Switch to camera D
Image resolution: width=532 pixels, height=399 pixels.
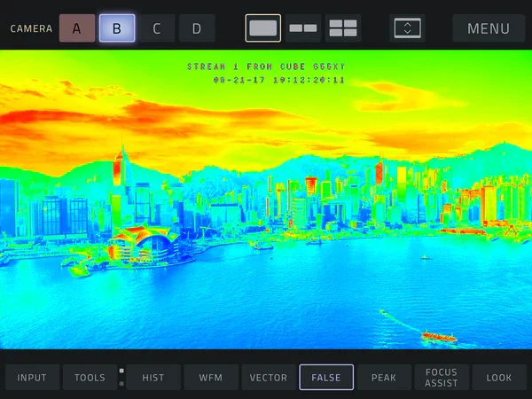[197, 28]
